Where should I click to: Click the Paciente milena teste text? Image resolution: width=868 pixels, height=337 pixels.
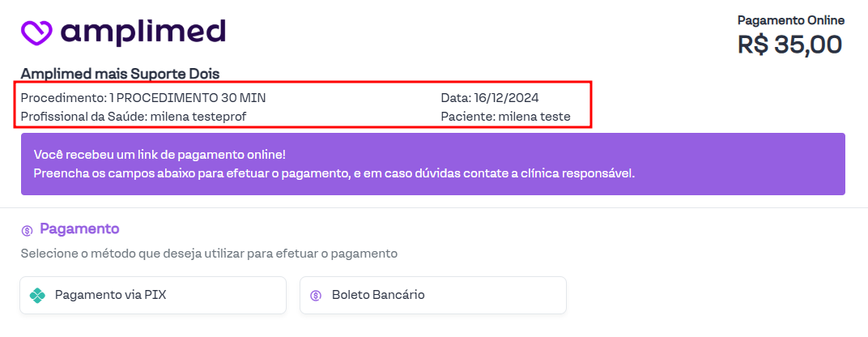[505, 117]
